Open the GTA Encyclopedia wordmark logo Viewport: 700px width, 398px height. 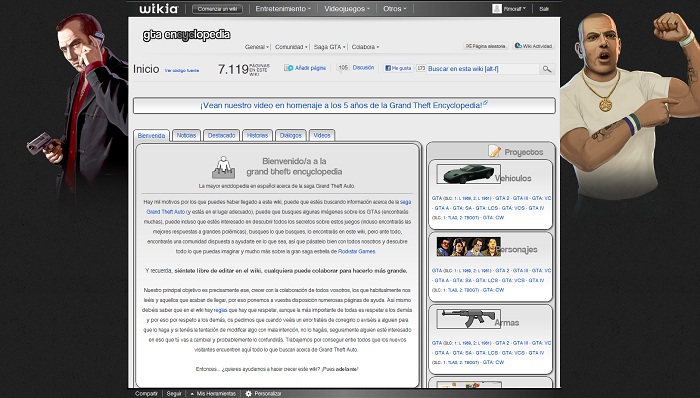pos(187,35)
